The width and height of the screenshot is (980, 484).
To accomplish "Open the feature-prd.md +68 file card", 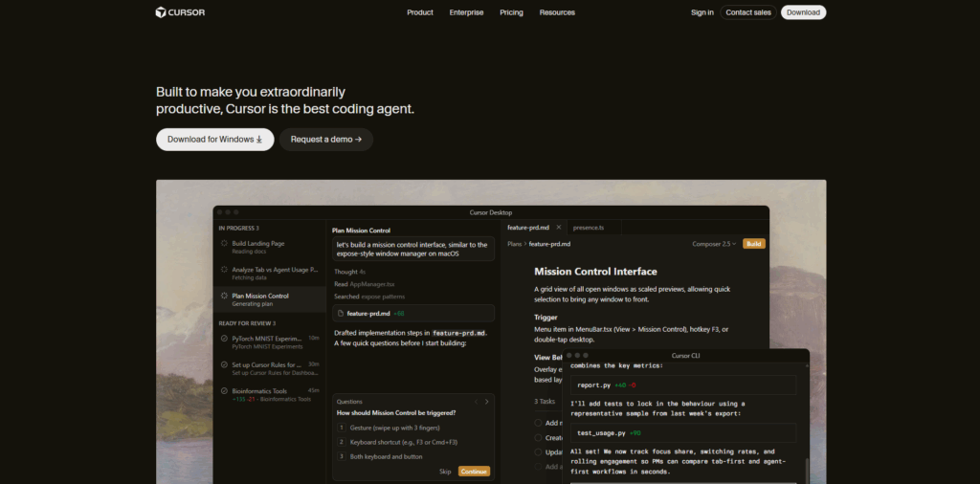I will pyautogui.click(x=413, y=314).
